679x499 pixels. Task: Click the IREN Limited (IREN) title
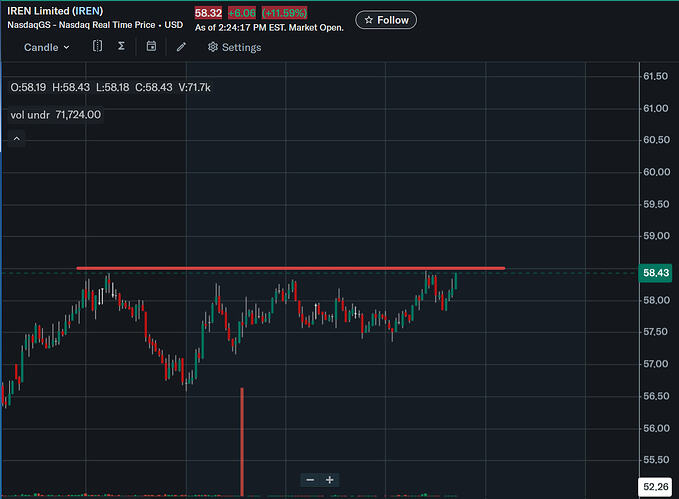point(55,11)
